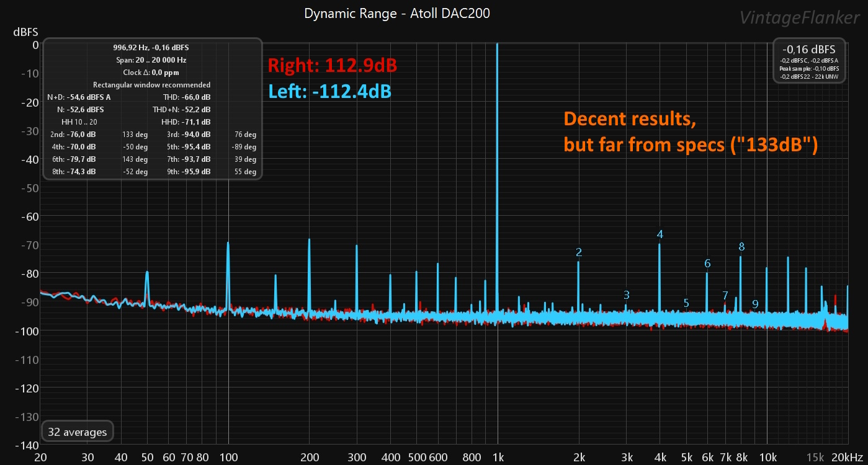Click the 3rd harmonic value "-94,0 dB"
The image size is (868, 465).
(196, 135)
